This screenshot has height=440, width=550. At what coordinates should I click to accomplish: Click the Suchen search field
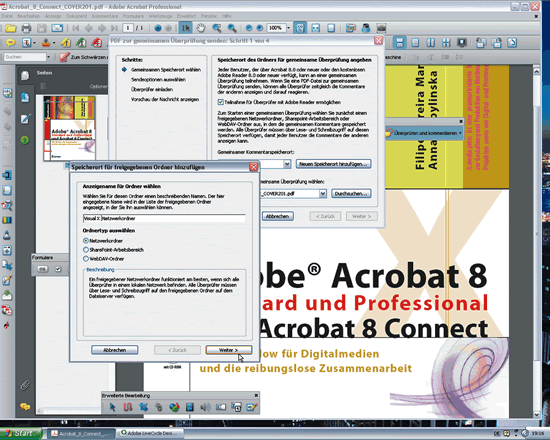tap(25, 57)
